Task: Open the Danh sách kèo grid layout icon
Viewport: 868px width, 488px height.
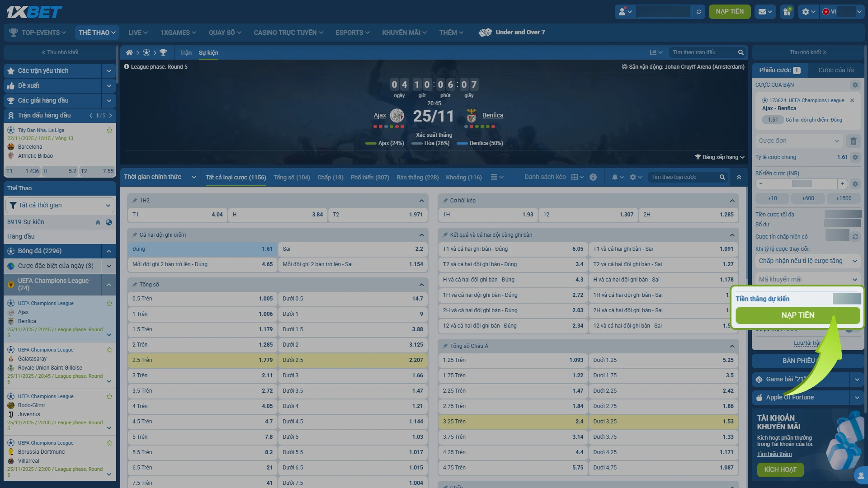Action: coord(577,177)
